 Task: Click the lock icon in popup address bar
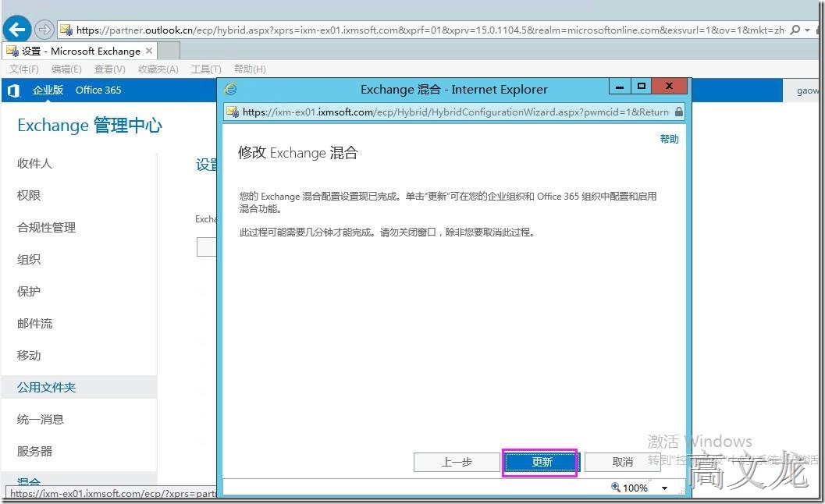point(679,112)
